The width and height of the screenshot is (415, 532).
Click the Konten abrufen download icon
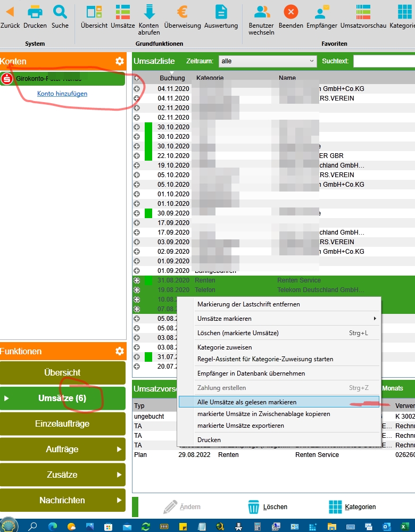click(149, 12)
